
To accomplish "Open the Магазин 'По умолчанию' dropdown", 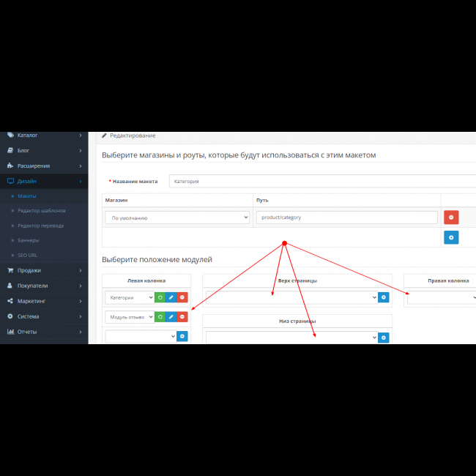I will [x=177, y=217].
